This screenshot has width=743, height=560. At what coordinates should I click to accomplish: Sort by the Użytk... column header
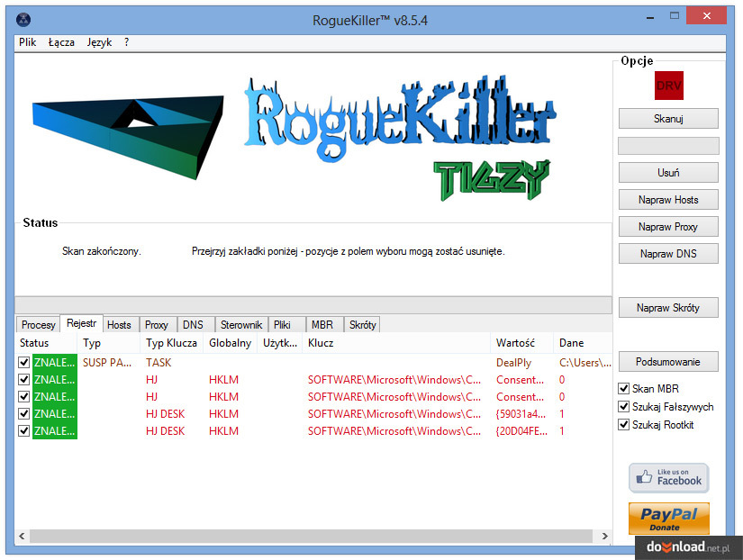279,342
